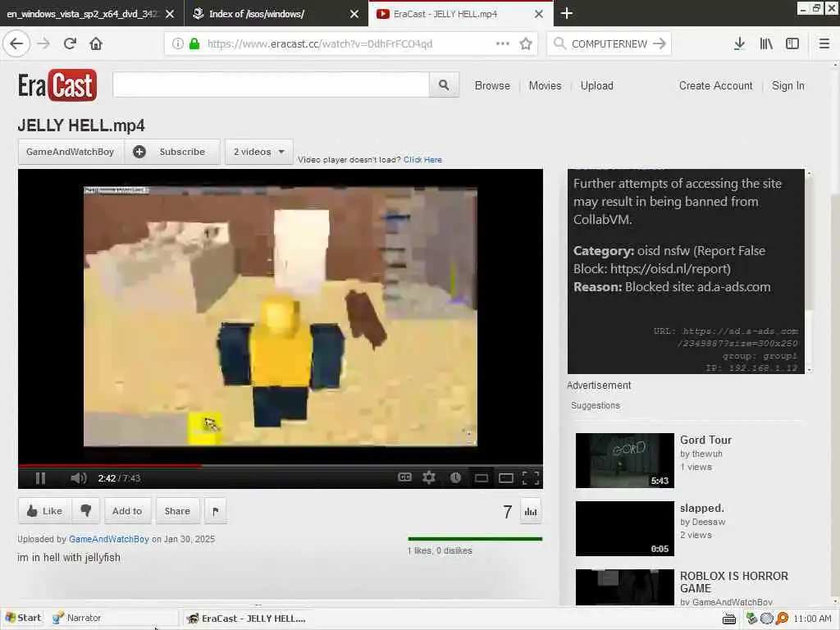Open the on-screen keyboard tray icon
Image resolution: width=840 pixels, height=630 pixels.
pos(729,619)
